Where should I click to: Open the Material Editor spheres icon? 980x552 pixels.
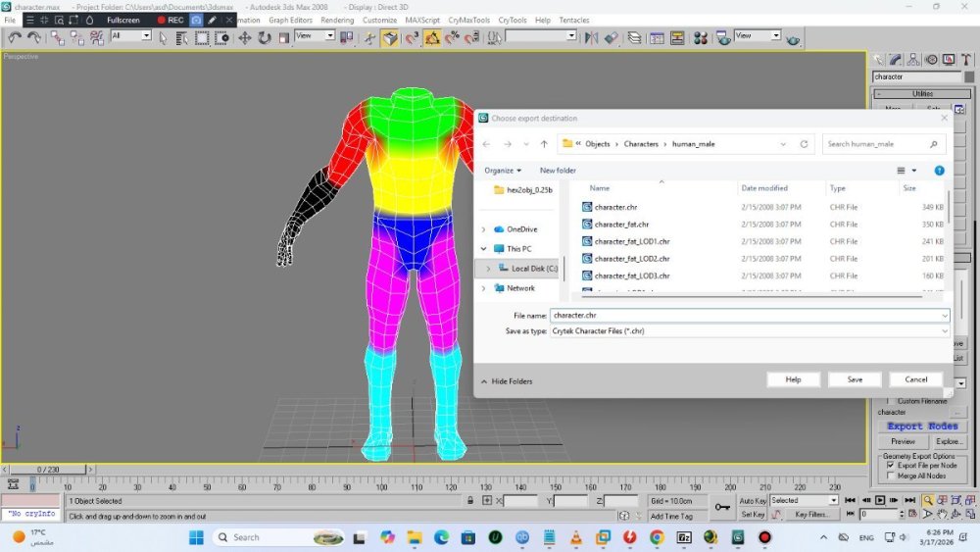coord(701,38)
